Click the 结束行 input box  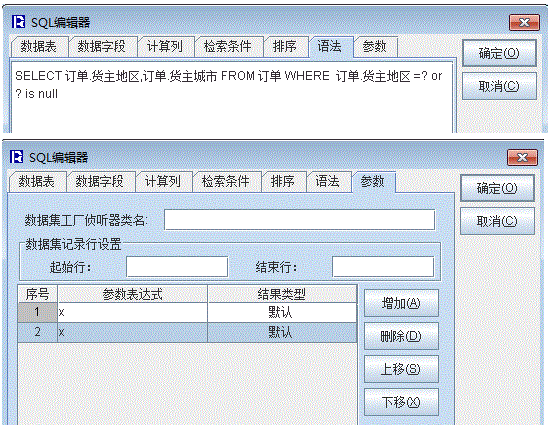tap(383, 267)
